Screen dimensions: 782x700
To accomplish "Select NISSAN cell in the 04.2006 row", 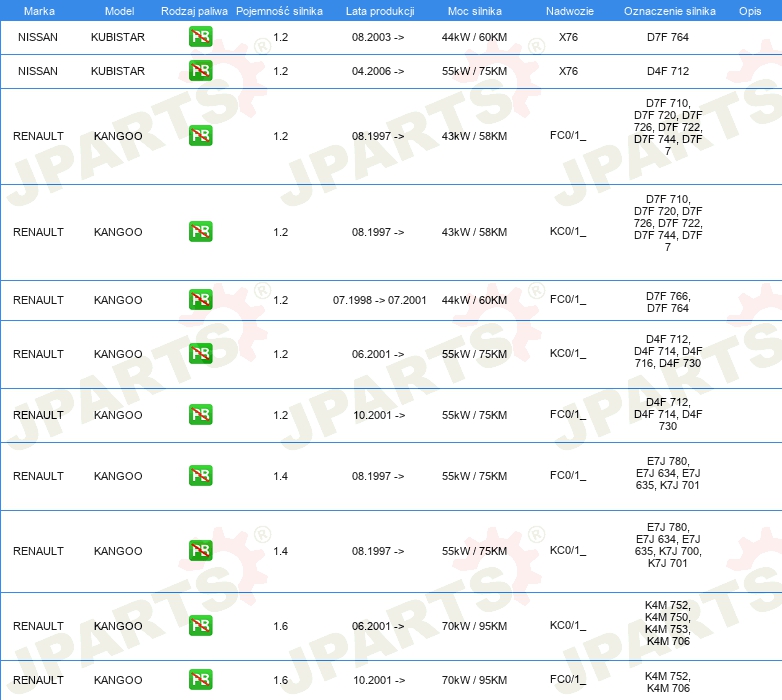I will point(38,71).
